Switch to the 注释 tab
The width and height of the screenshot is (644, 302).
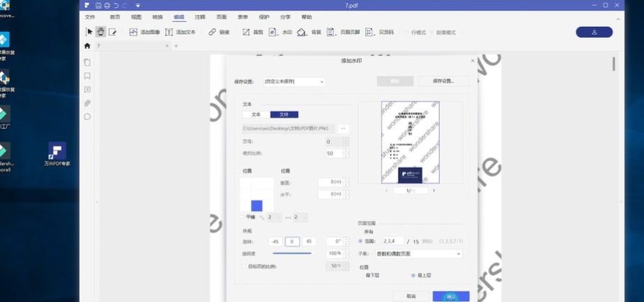(200, 17)
